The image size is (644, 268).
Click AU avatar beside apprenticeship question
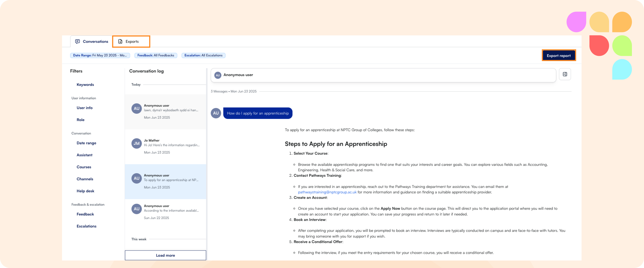coord(216,113)
